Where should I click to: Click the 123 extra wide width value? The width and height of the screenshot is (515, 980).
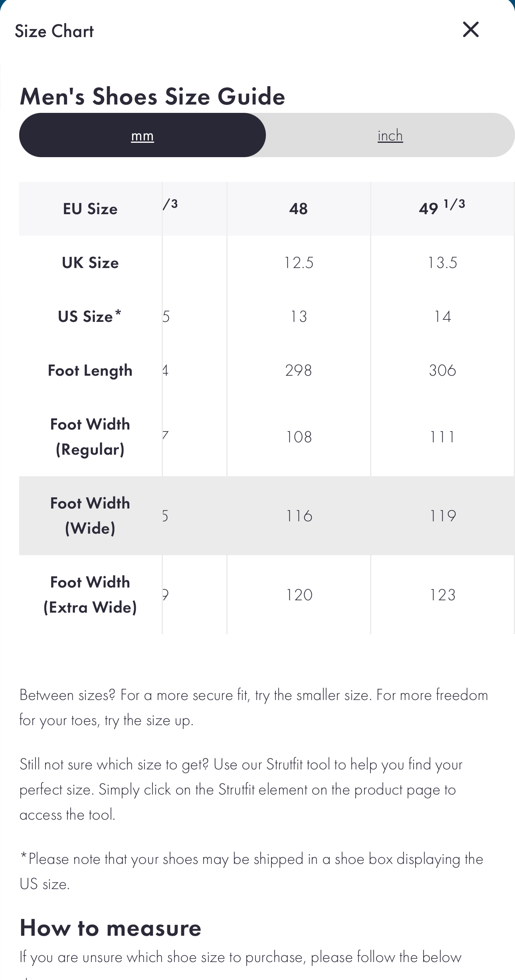coord(442,595)
